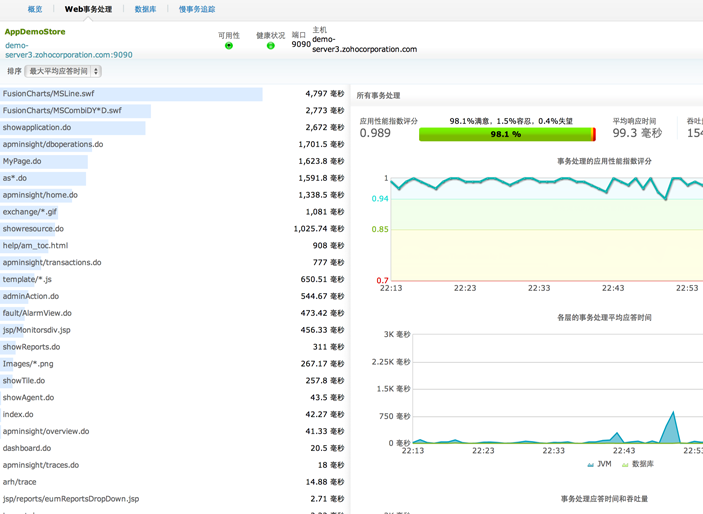
Task: Click the 98.1% Apdex score bar
Action: pyautogui.click(x=506, y=134)
